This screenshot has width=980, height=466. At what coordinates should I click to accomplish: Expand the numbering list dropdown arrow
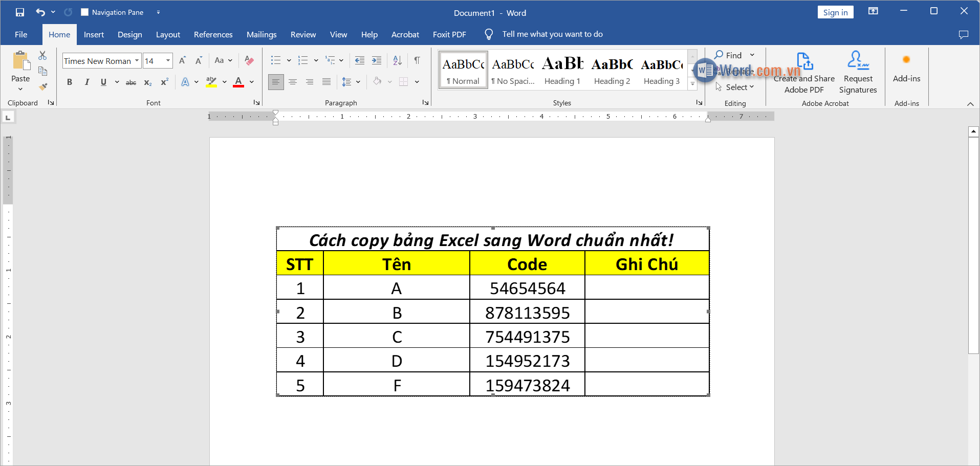(x=316, y=60)
